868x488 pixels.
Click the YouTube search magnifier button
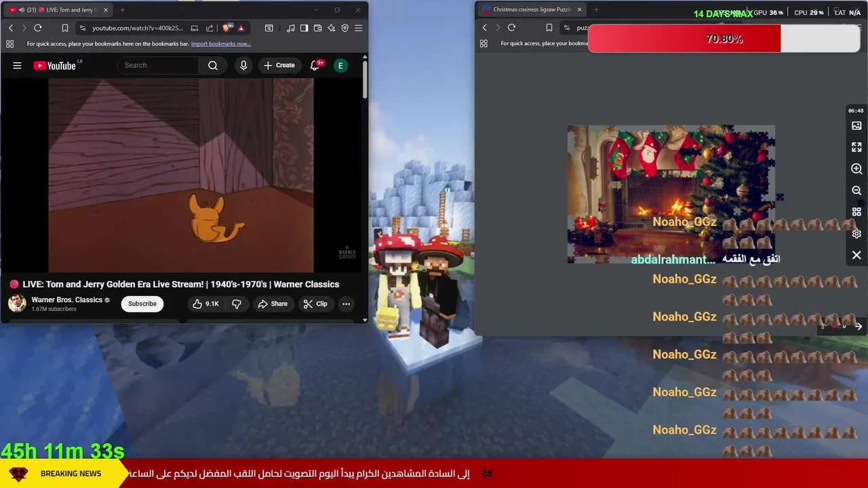[x=213, y=65]
